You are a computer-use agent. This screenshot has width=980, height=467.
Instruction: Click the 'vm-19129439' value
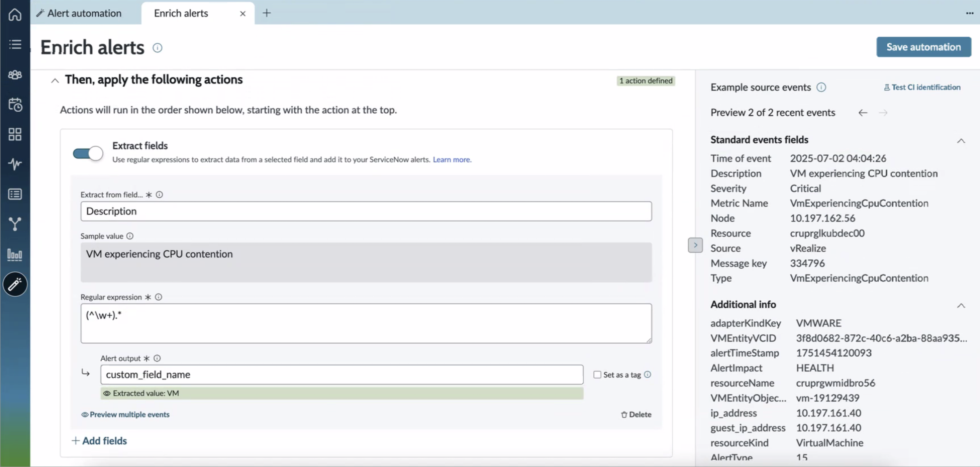pyautogui.click(x=828, y=398)
